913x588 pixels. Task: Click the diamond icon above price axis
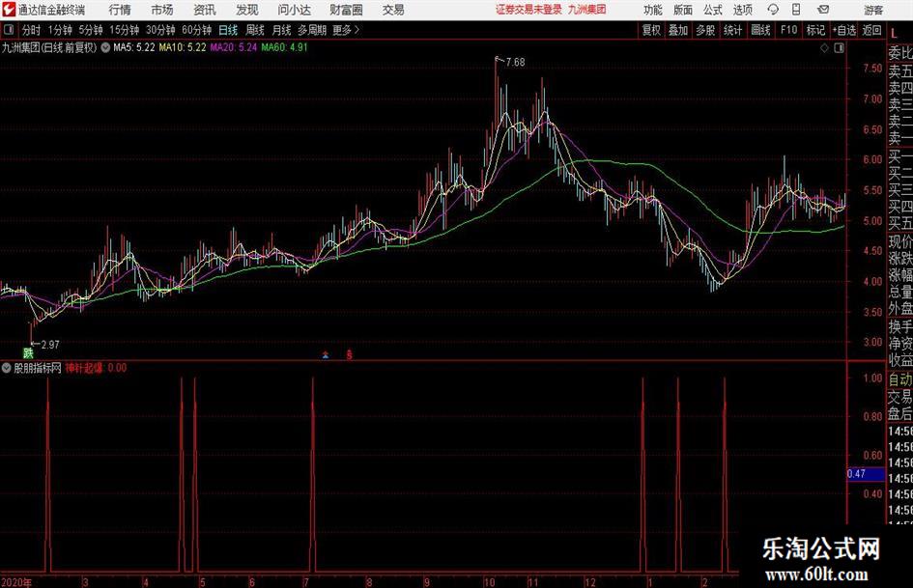tap(824, 48)
